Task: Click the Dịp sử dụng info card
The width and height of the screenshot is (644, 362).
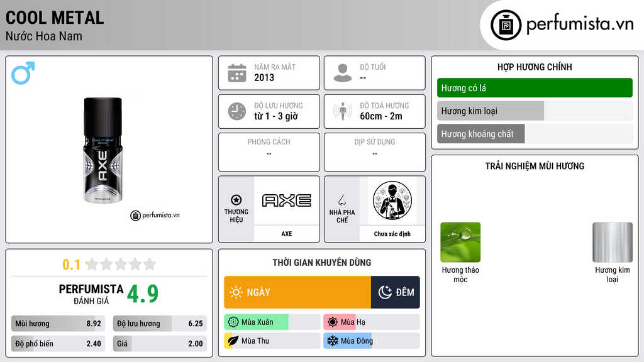Action: (x=375, y=152)
